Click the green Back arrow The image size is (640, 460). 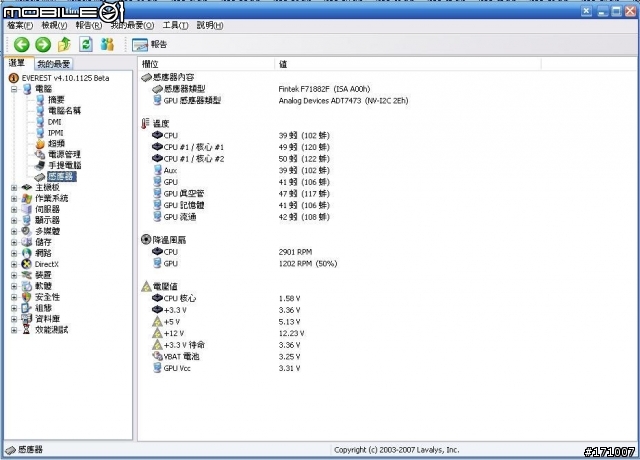coord(22,44)
